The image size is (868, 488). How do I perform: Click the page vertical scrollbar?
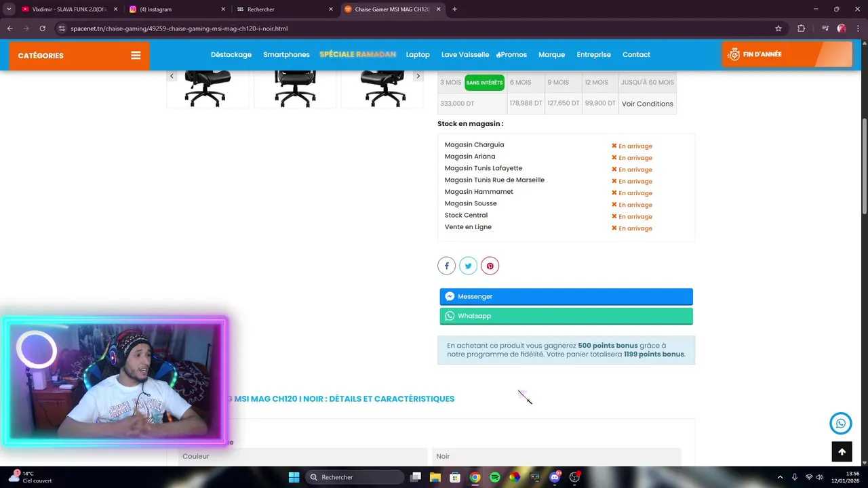click(x=864, y=167)
